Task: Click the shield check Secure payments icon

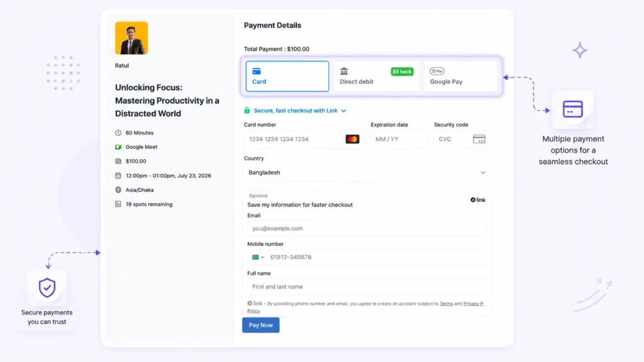Action: 47,287
